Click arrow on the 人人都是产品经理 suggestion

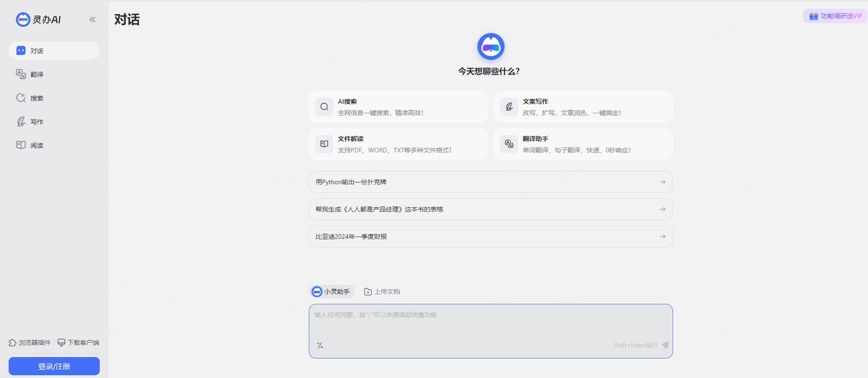[x=663, y=209]
